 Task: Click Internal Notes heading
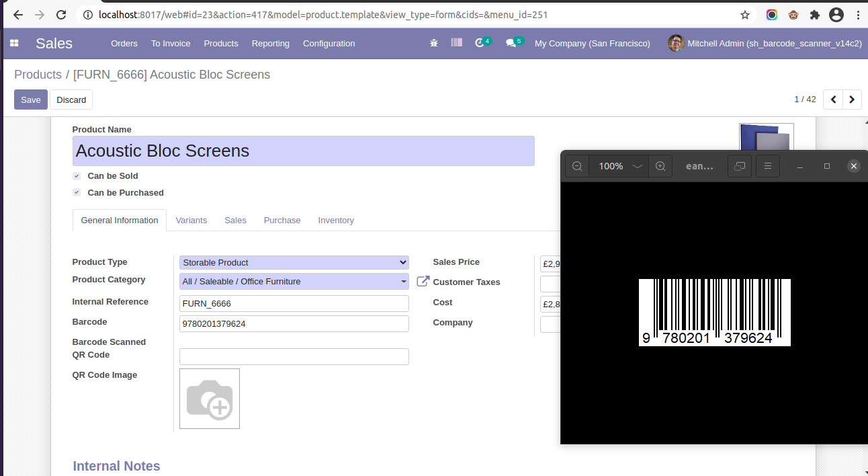point(116,466)
